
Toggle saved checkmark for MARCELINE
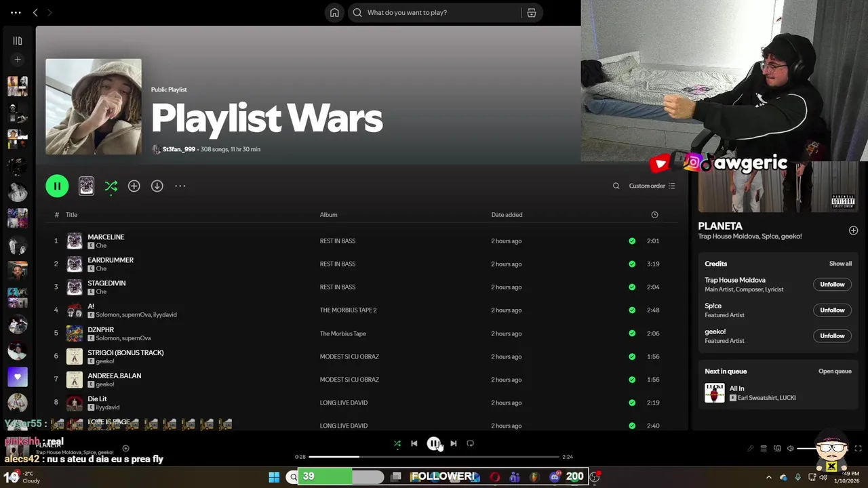tap(632, 241)
